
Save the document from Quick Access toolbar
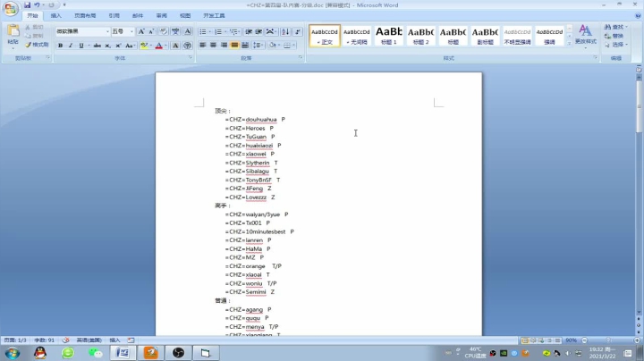(x=27, y=5)
